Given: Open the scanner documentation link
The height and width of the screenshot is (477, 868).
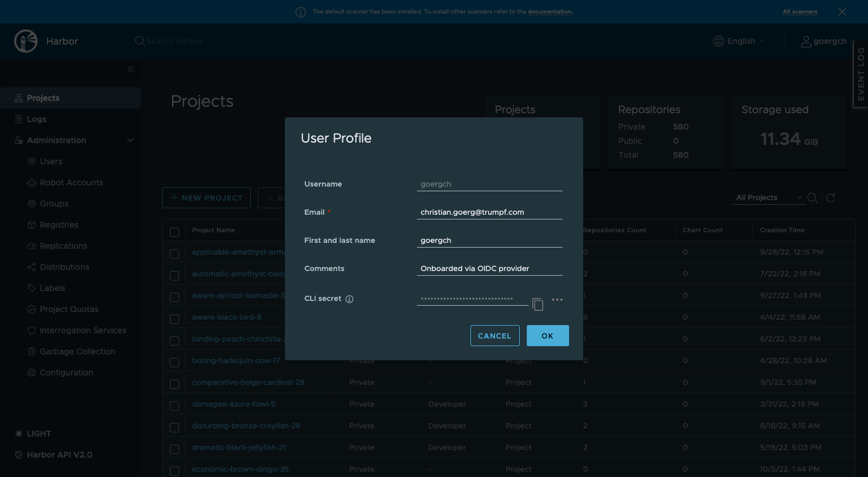Looking at the screenshot, I should [550, 11].
